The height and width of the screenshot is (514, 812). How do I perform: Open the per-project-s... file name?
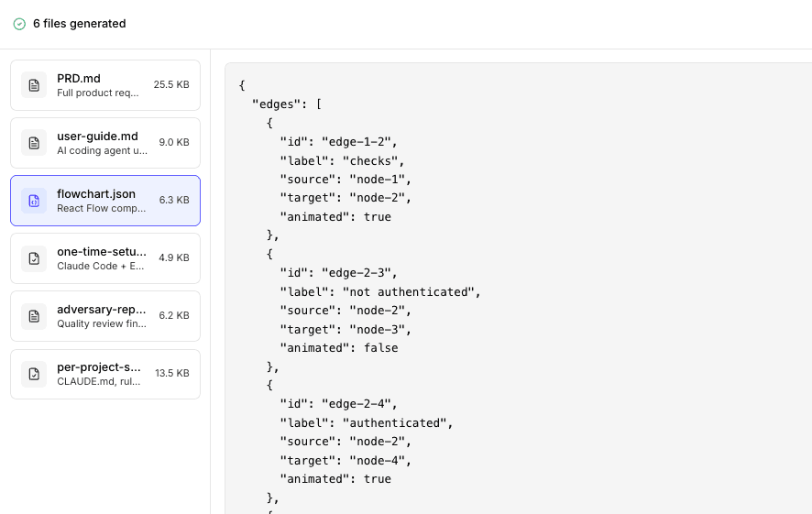coord(99,367)
